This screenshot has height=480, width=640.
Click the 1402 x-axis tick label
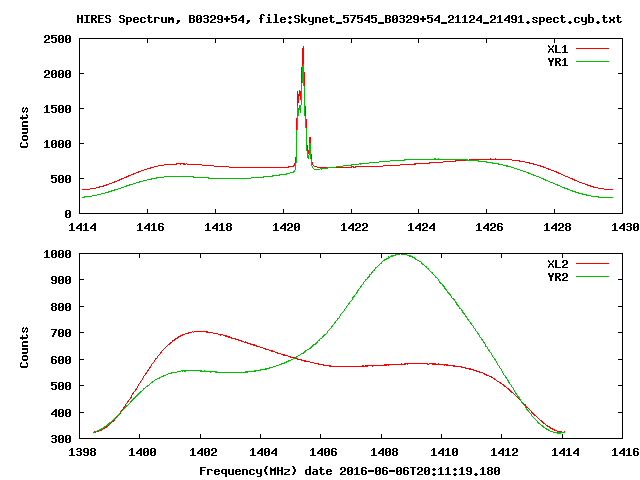click(203, 452)
